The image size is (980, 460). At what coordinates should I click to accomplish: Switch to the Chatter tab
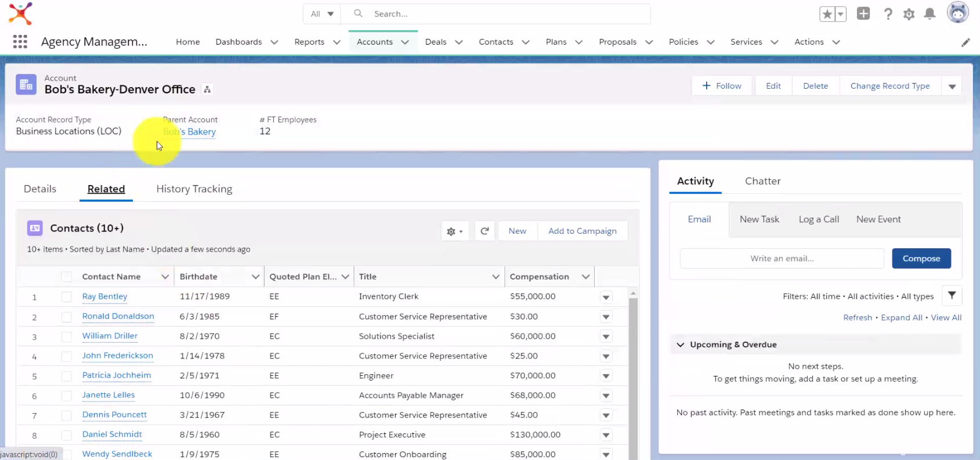pyautogui.click(x=762, y=181)
